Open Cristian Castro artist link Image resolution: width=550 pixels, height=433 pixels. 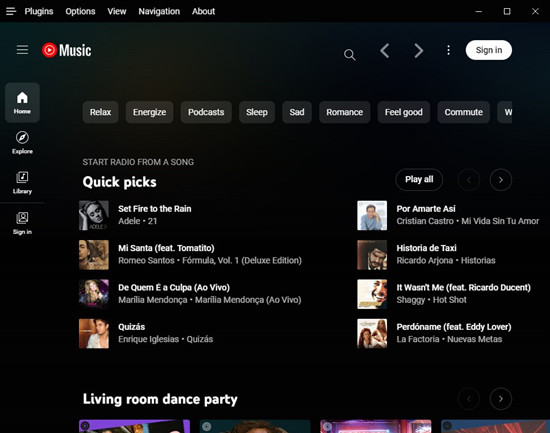tap(425, 221)
